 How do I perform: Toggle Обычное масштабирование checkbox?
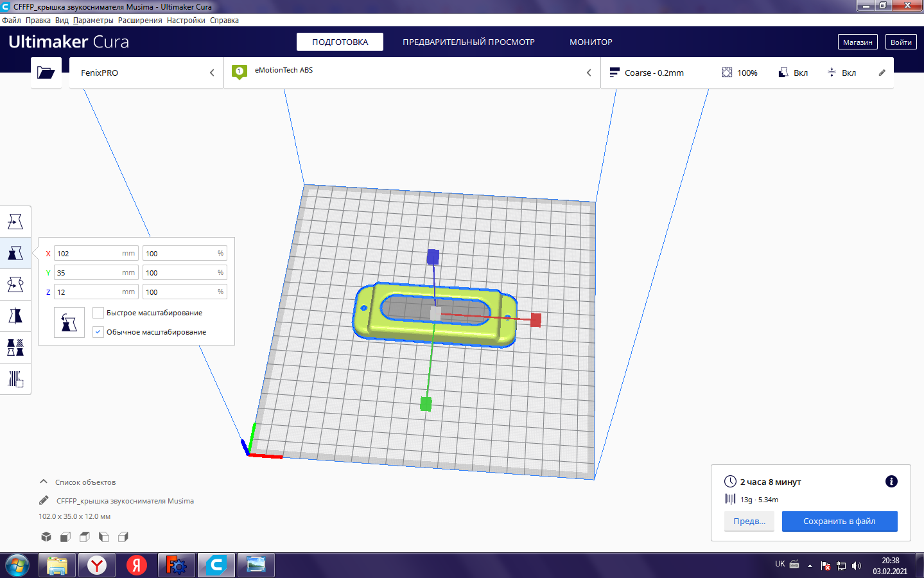98,332
